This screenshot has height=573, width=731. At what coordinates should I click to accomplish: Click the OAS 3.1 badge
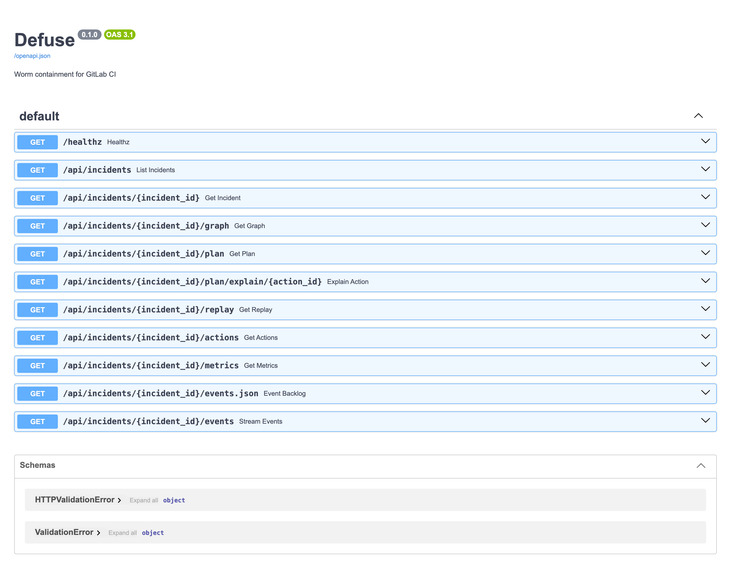coord(120,35)
